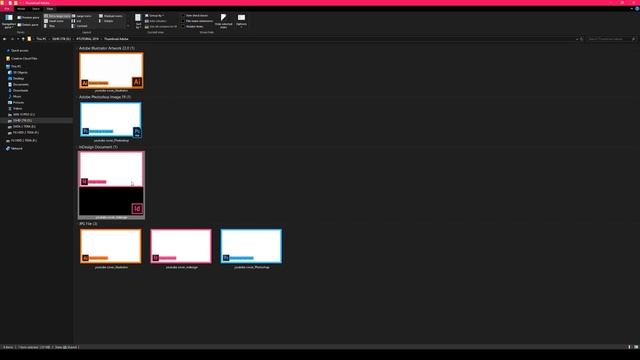
Task: Select the orange Illustrator JPG thumbnail
Action: (111, 246)
